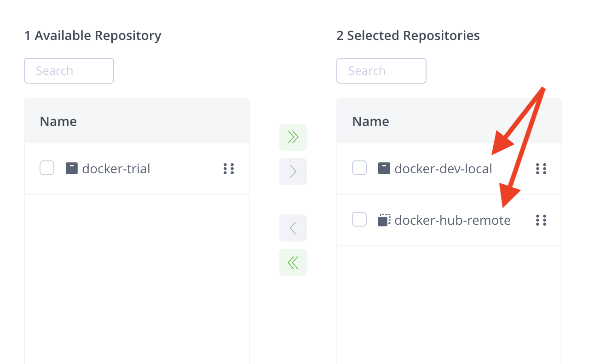Click the green double-chevron move-all-right icon
Viewport: 600px width, 364px height.
[x=293, y=137]
